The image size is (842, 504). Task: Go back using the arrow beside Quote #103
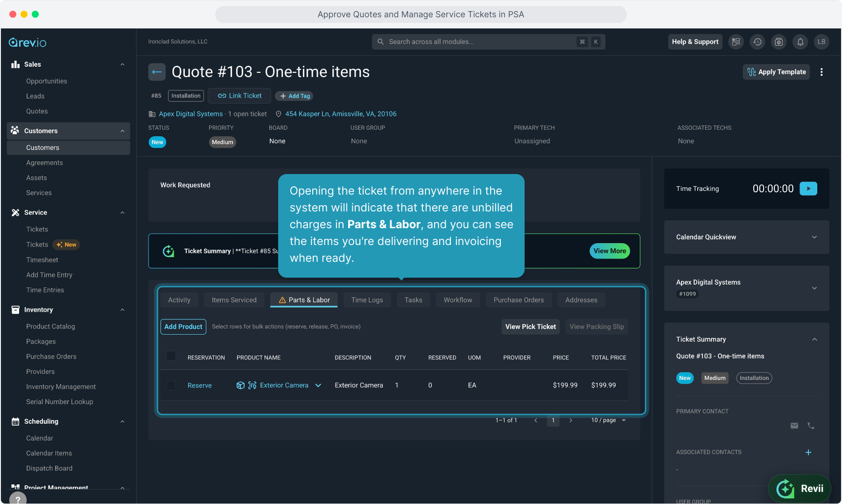(x=157, y=72)
